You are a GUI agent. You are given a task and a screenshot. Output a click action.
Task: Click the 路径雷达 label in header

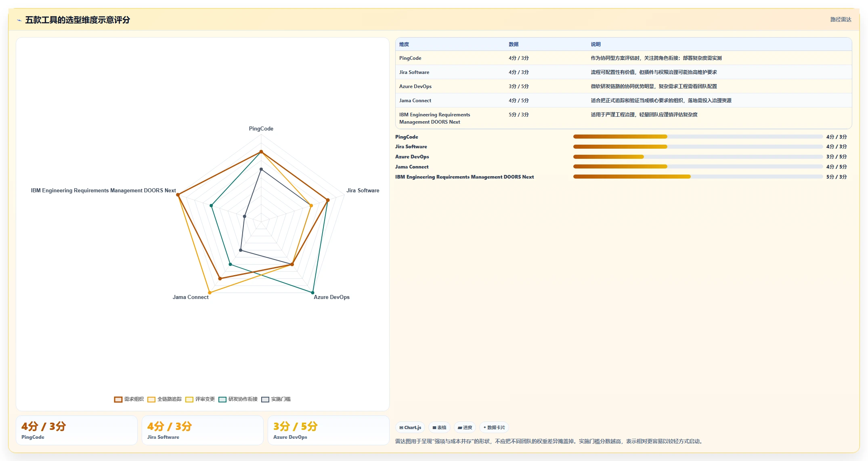pyautogui.click(x=841, y=19)
